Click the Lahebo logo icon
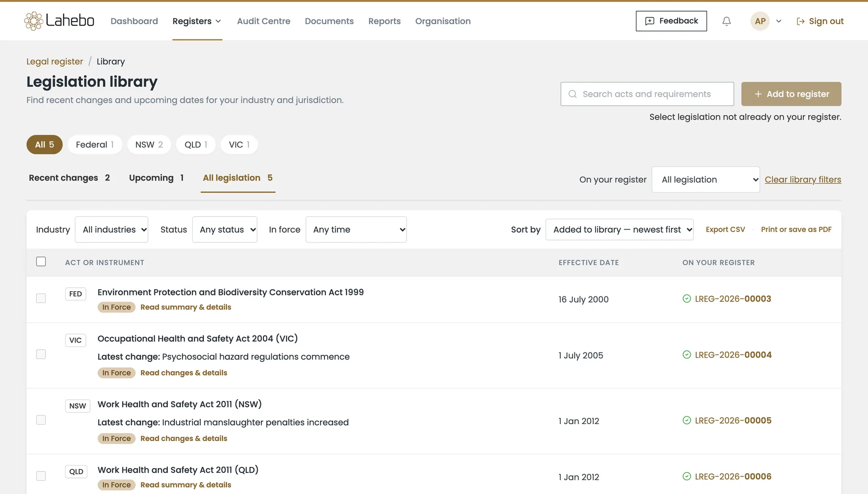 tap(34, 21)
